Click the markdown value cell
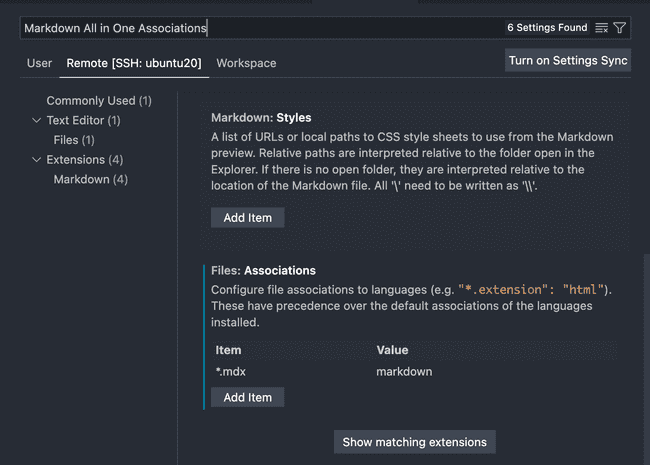Viewport: 650px width, 465px height. click(x=404, y=371)
